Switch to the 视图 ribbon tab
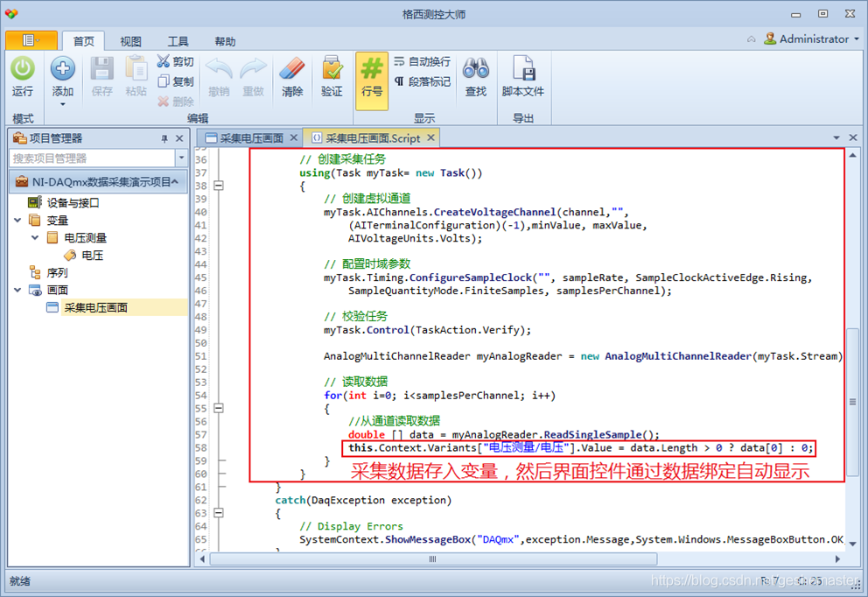 [130, 41]
